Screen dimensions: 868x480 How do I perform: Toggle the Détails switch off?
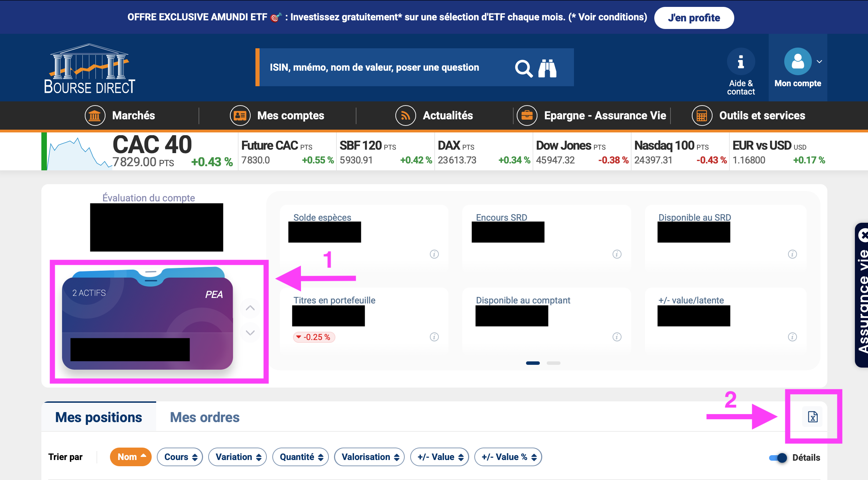click(778, 458)
